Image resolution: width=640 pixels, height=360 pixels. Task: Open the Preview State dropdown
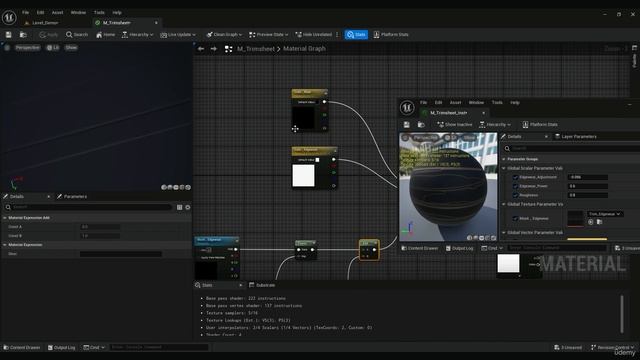tap(269, 35)
